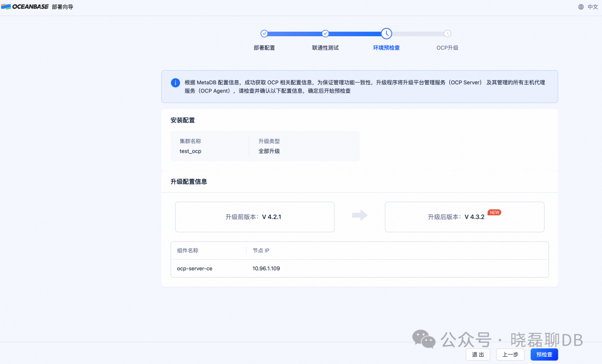This screenshot has height=364, width=602.
Task: Click the 部署向导 title text
Action: pos(62,7)
